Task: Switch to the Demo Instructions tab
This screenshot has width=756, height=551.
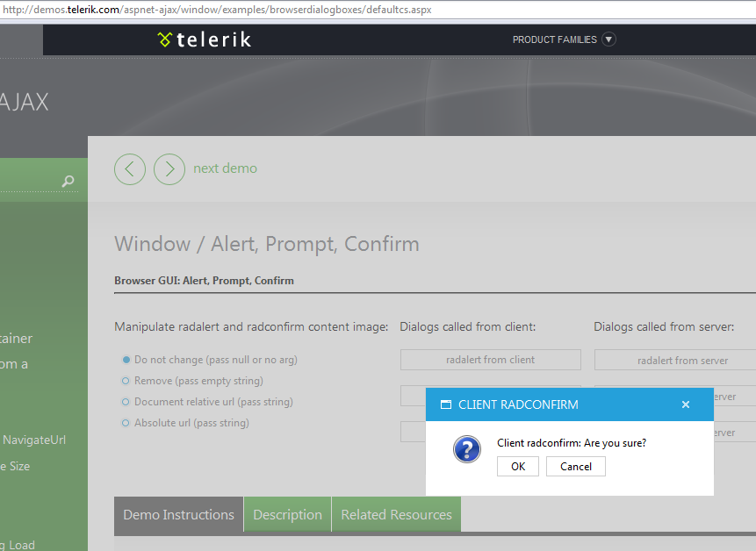Action: click(x=178, y=514)
